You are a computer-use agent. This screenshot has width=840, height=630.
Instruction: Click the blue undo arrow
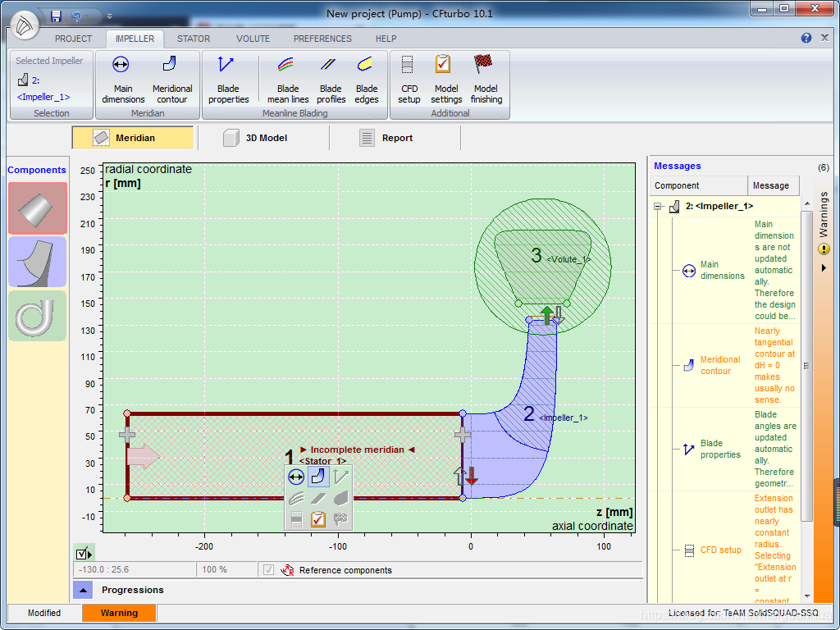point(76,16)
